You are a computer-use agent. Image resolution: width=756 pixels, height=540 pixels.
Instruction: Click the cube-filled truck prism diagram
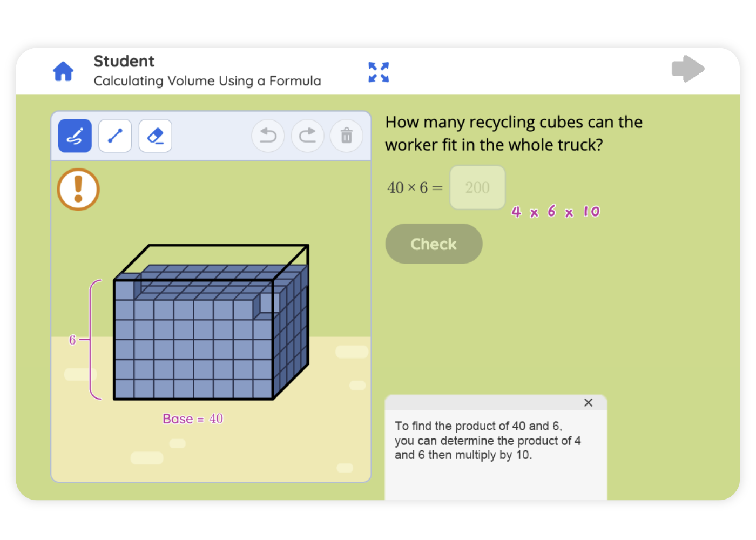[211, 335]
